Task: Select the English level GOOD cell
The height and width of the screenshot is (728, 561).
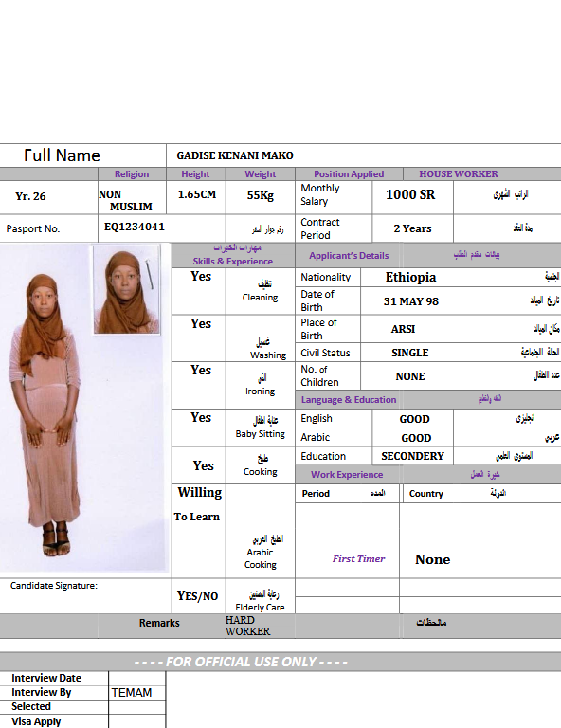Action: tap(412, 419)
